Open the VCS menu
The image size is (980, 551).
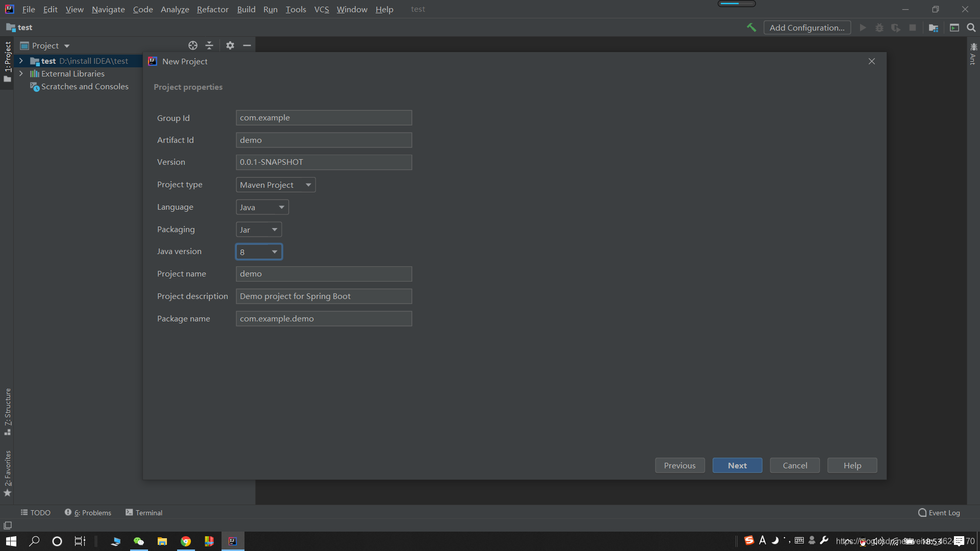tap(322, 9)
